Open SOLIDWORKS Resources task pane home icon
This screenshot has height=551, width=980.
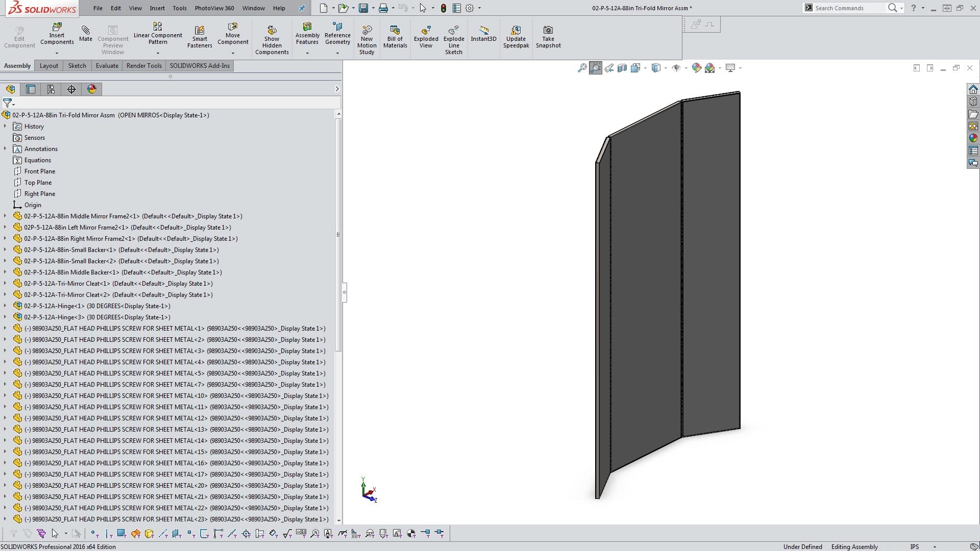click(973, 89)
